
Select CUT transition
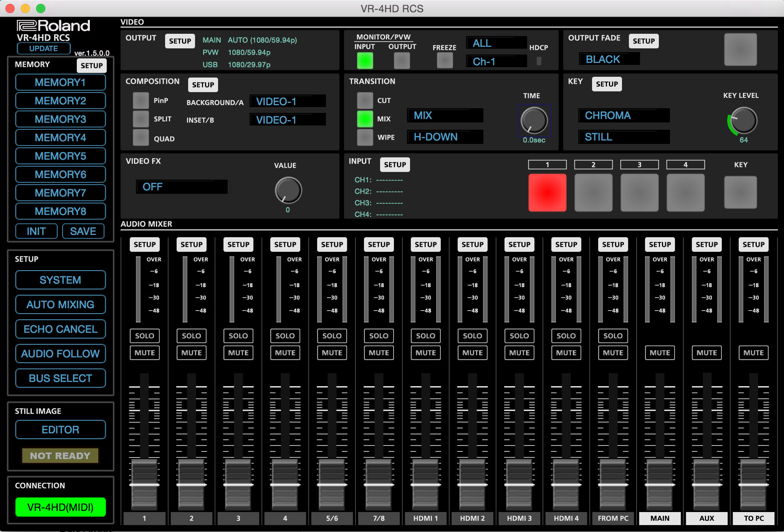(x=365, y=101)
